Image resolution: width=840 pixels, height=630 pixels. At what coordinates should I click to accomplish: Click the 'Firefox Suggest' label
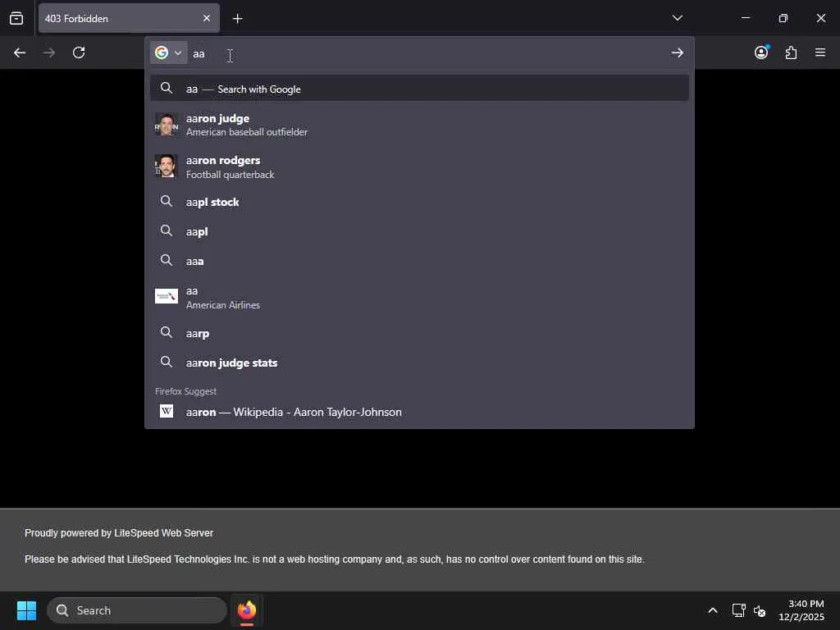pyautogui.click(x=185, y=391)
